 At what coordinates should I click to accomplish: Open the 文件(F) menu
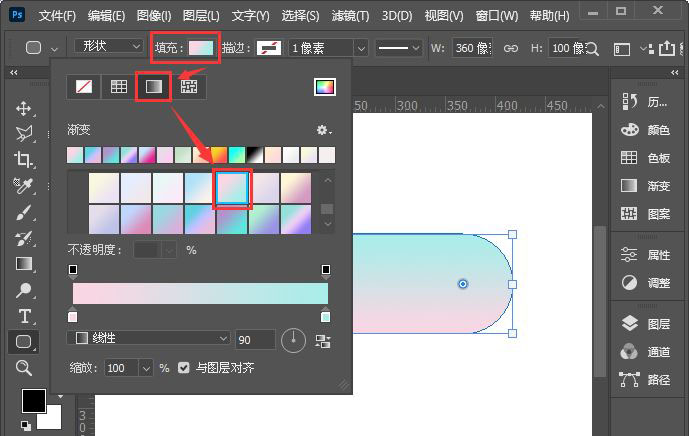(57, 16)
